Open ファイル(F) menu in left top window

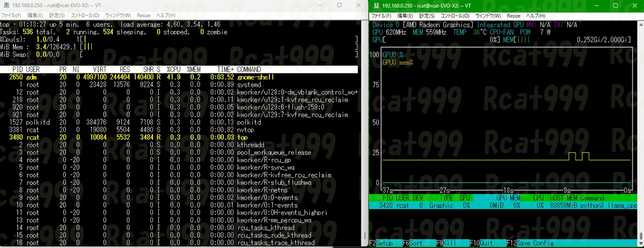pos(11,16)
